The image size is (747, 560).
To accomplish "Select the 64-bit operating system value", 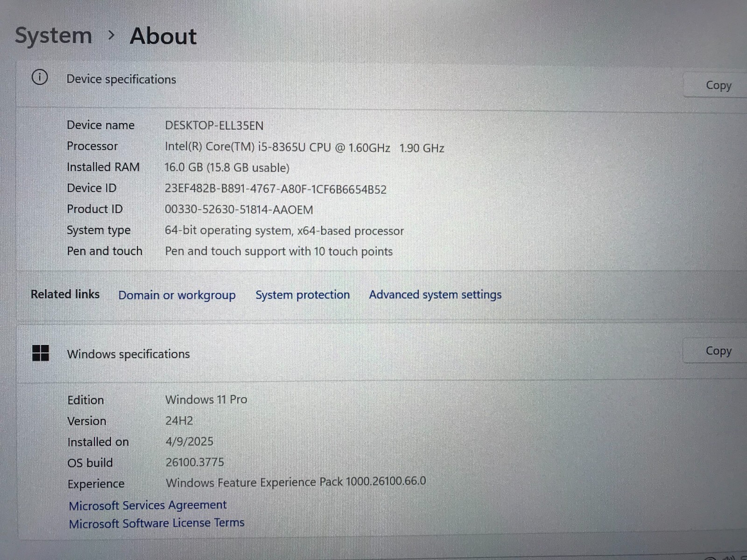I will 284,231.
